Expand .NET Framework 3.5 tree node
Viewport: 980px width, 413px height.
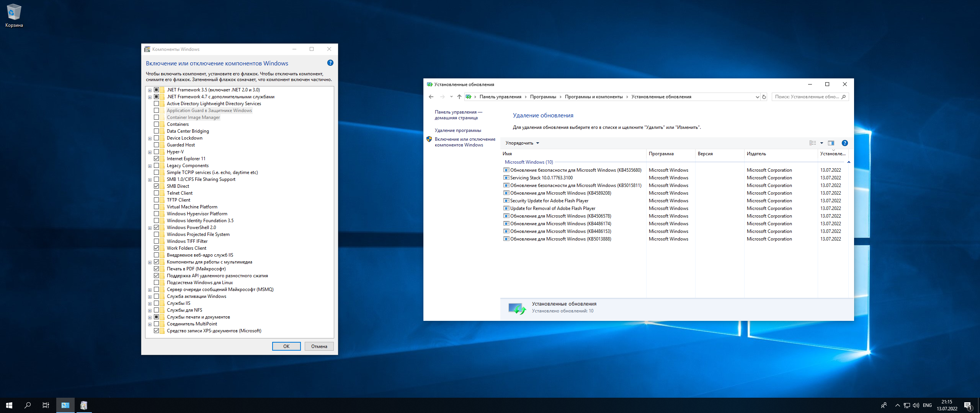[150, 90]
